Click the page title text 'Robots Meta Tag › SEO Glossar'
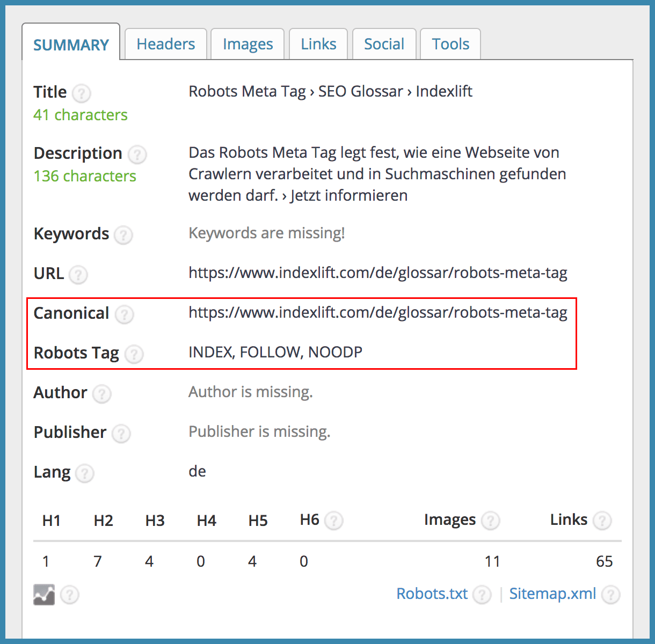Image resolution: width=655 pixels, height=644 pixels. click(296, 92)
